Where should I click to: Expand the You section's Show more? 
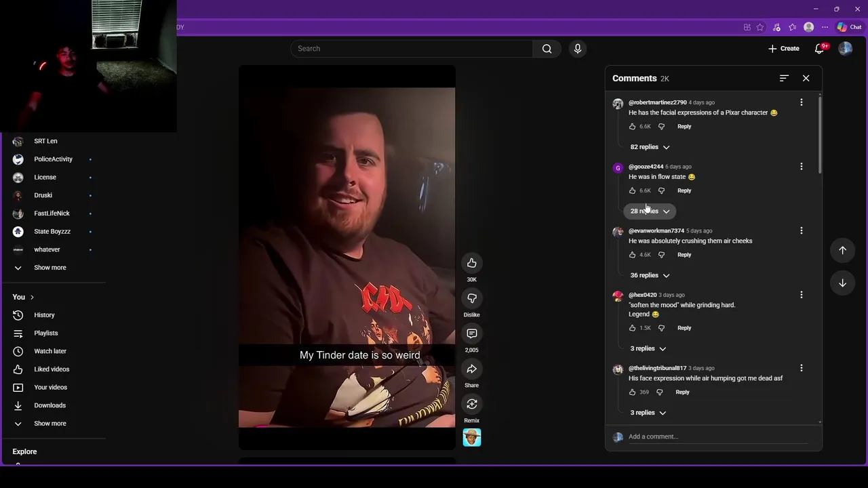click(x=50, y=424)
